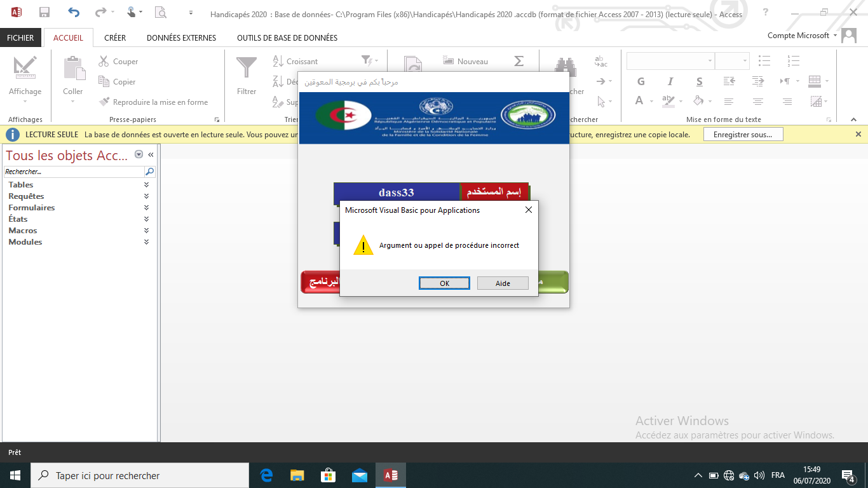Click the decrease indent icon
This screenshot has width=868, height=488.
729,81
